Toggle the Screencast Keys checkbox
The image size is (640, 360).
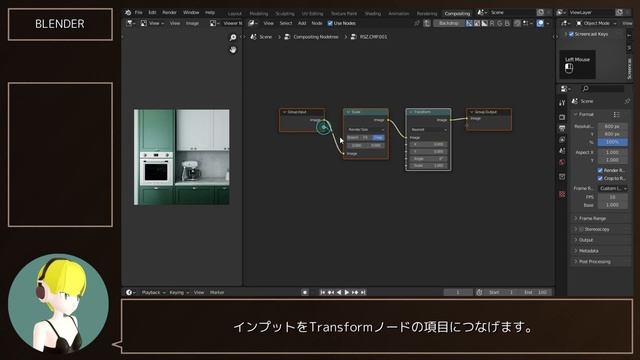(x=571, y=34)
